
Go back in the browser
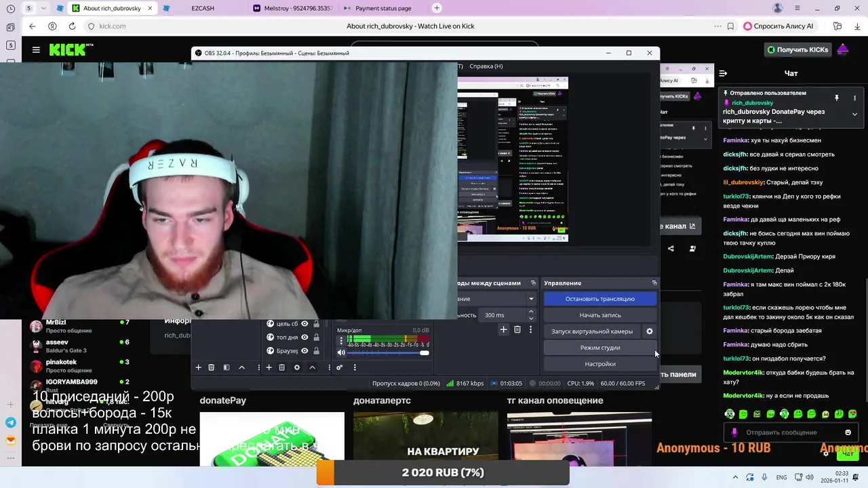point(32,26)
